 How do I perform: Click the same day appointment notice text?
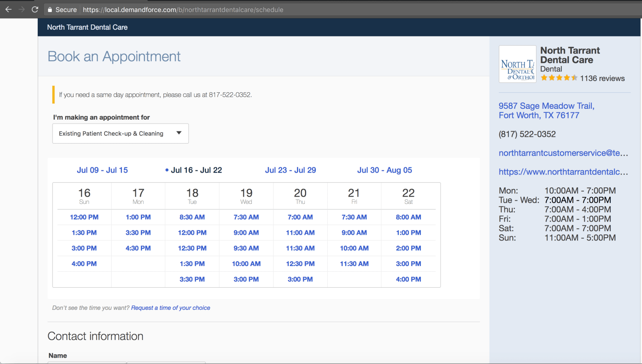[x=156, y=95]
